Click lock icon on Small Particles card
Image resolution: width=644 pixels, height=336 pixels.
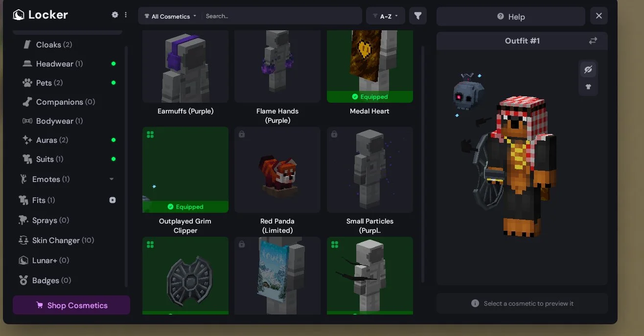point(334,134)
